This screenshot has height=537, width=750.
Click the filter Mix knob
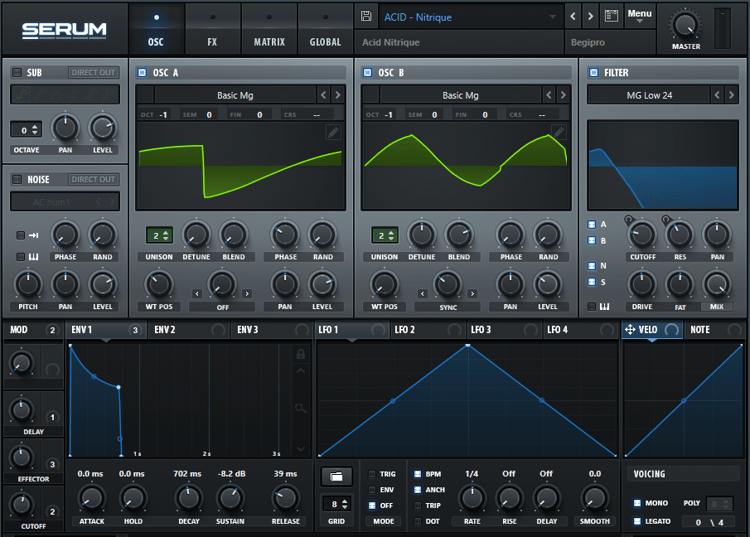717,284
